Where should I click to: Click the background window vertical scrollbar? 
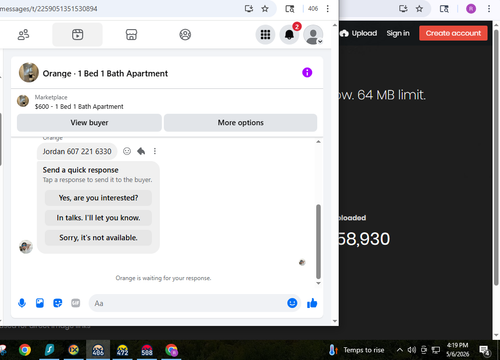coord(496,157)
